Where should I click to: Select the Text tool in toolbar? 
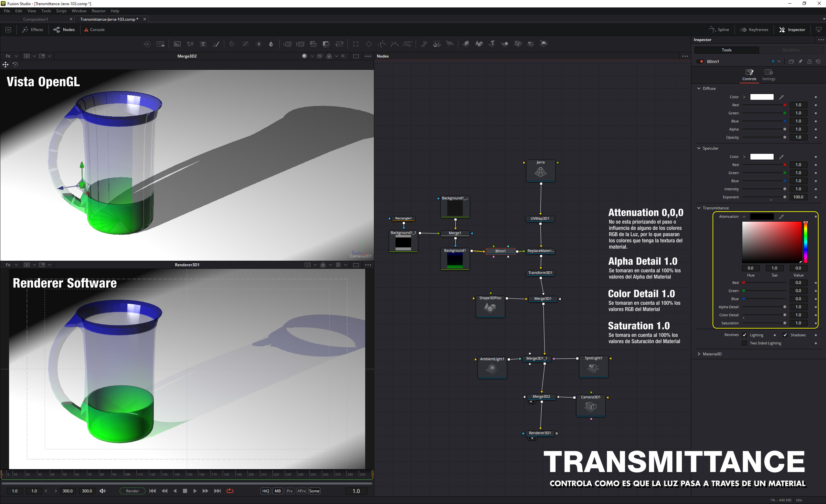coord(203,44)
